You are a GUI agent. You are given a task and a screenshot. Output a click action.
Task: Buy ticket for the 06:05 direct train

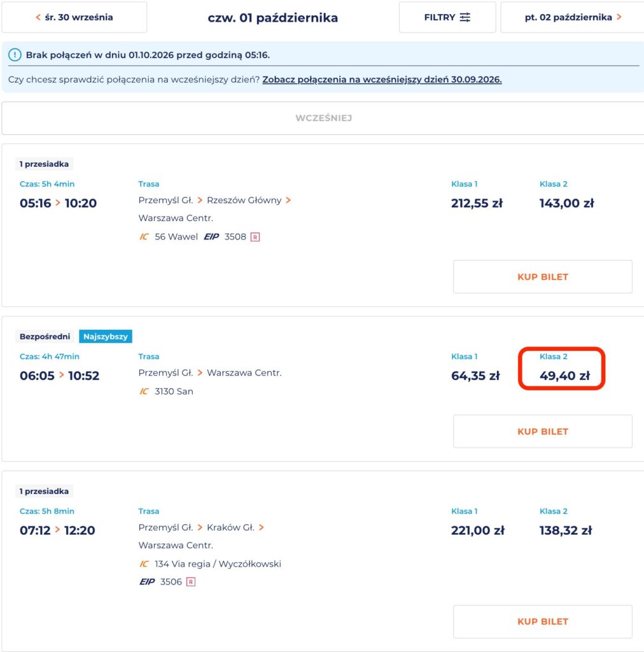543,432
